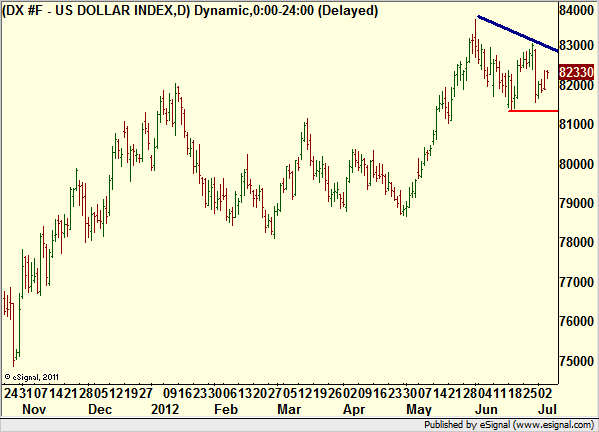
Task: Click the 81000 price axis label
Action: coord(576,124)
